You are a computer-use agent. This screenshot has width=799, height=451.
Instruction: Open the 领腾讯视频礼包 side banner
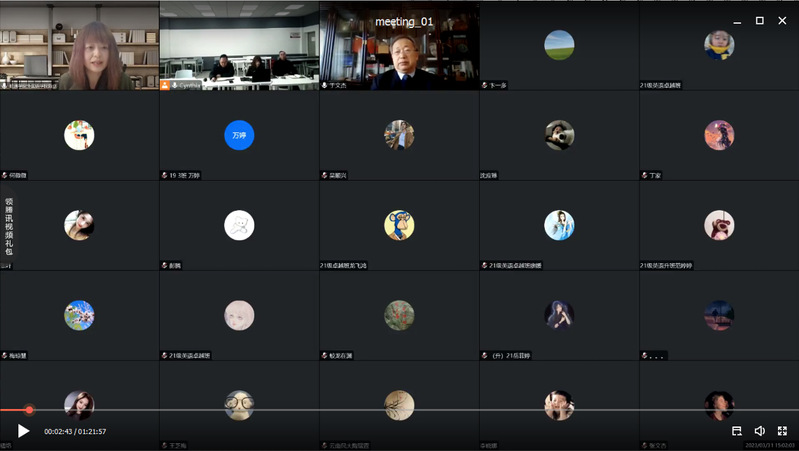click(9, 228)
